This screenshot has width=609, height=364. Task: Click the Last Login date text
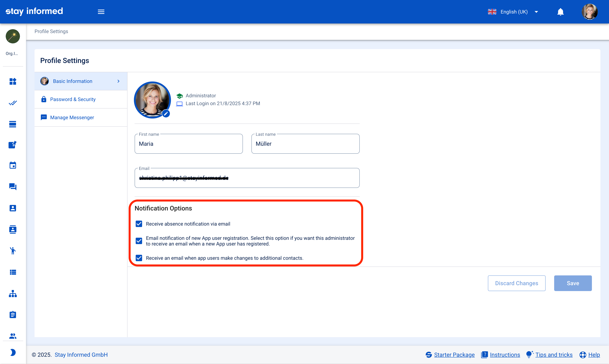223,104
